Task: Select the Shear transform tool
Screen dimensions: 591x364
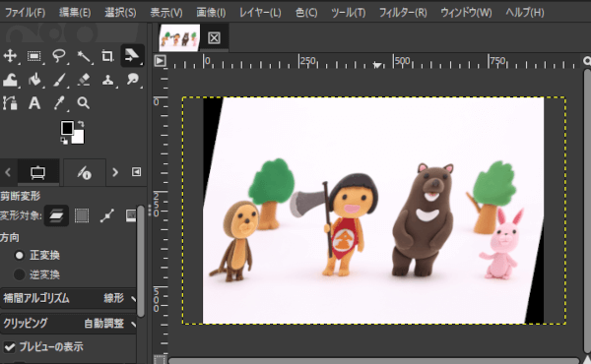Action: point(132,56)
